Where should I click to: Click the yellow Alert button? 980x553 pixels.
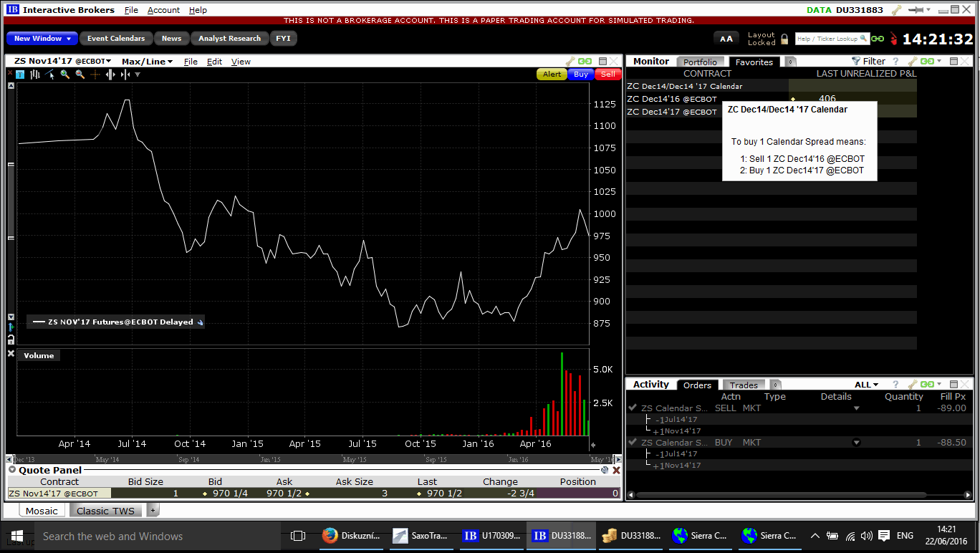click(x=552, y=74)
